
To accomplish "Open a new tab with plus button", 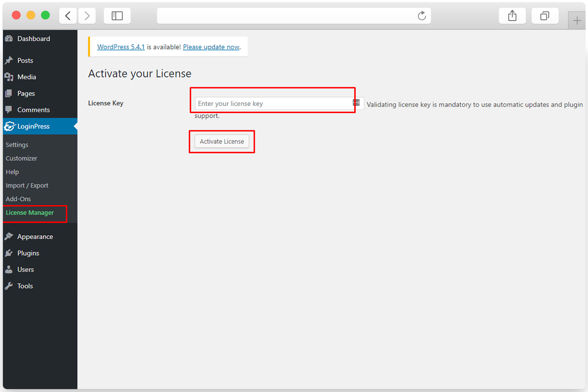I will tap(577, 21).
